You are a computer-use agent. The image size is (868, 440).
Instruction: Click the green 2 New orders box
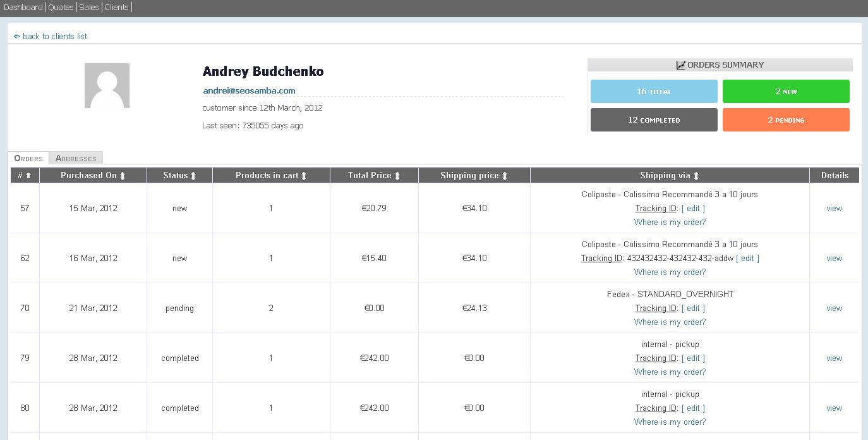coord(786,92)
